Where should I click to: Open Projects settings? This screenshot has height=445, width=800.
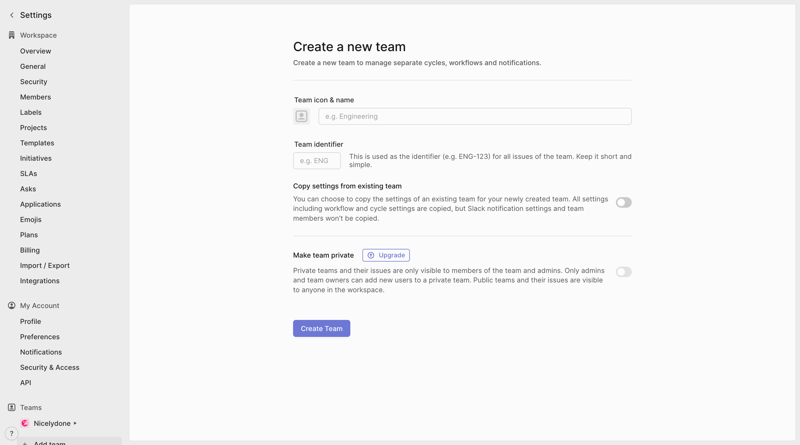(33, 128)
